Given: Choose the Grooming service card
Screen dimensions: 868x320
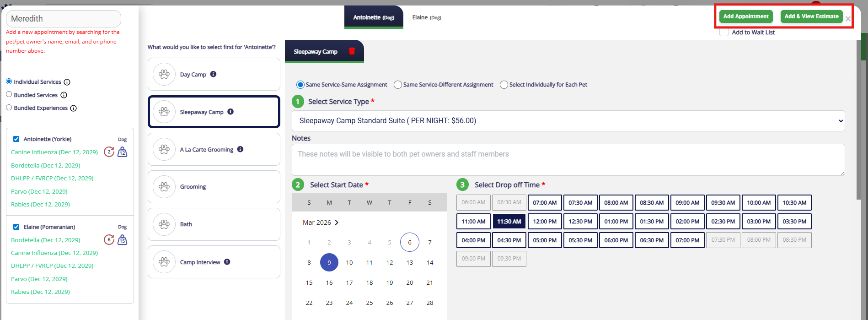Looking at the screenshot, I should [x=214, y=187].
